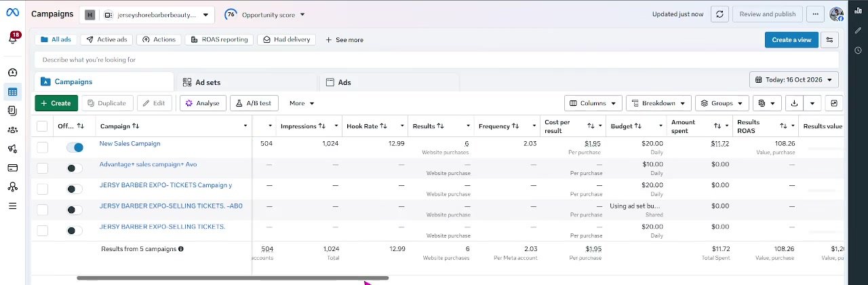
Task: Sort by Hook Rate column arrows
Action: (x=383, y=126)
